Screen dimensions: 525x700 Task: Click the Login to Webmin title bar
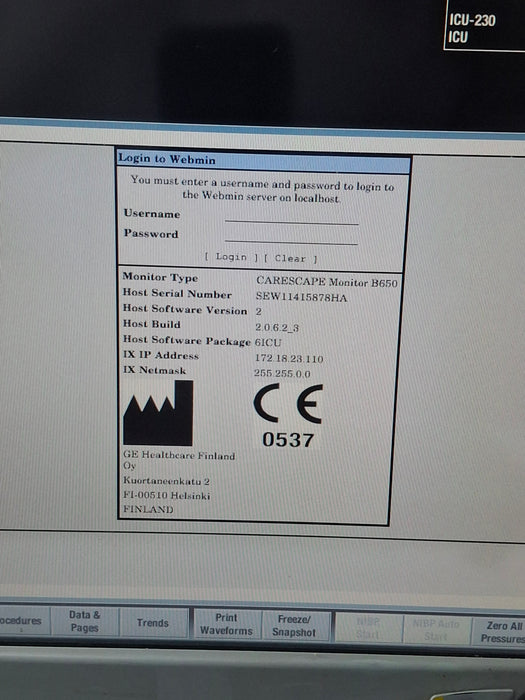coord(263,160)
